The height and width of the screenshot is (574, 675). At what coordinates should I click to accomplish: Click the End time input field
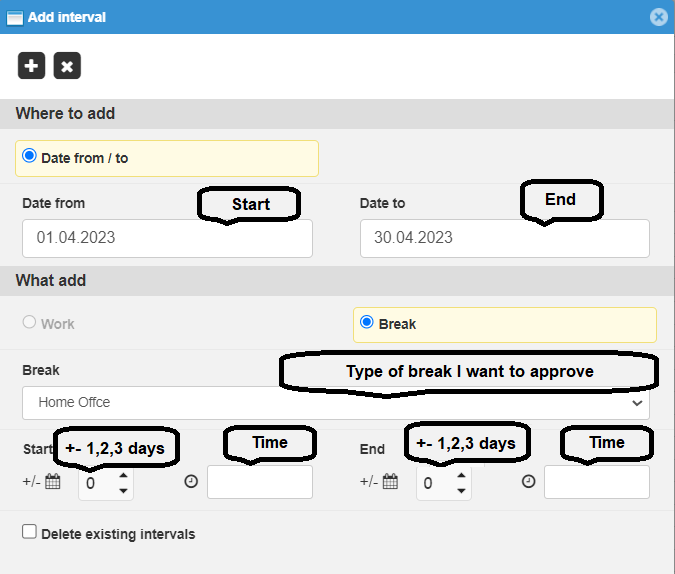tap(596, 482)
